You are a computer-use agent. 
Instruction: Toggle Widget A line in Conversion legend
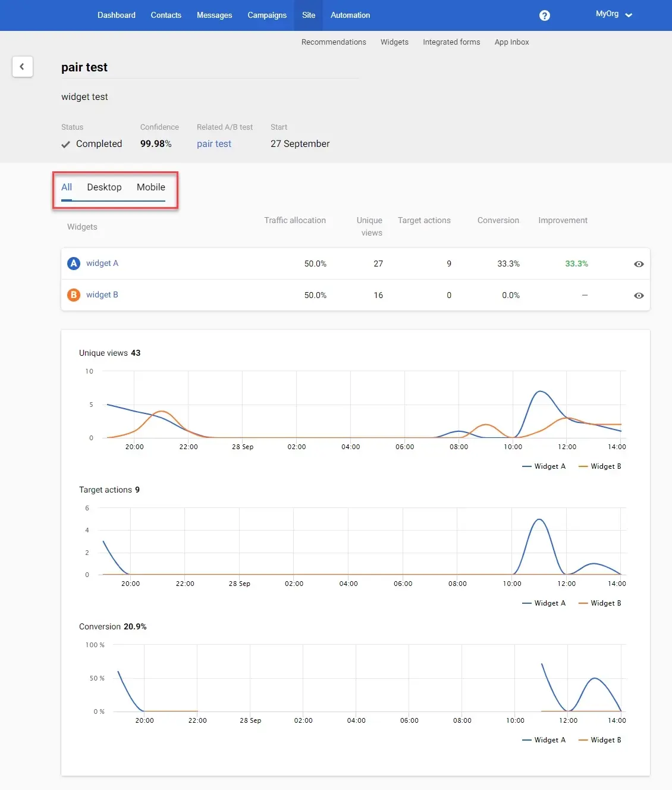coord(544,739)
